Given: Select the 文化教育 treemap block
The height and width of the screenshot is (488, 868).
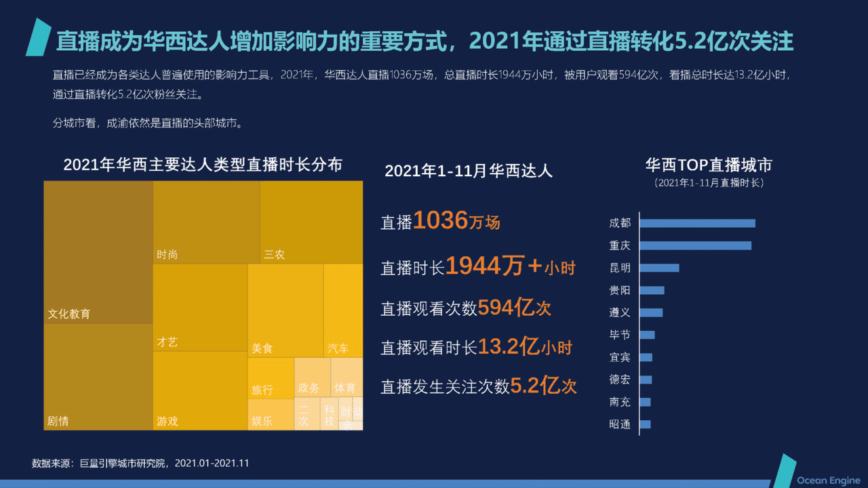Looking at the screenshot, I should coord(98,252).
